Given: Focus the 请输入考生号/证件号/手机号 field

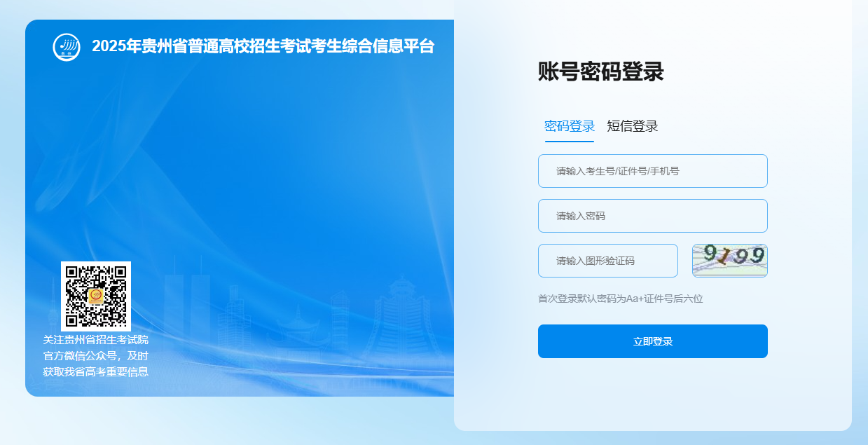Looking at the screenshot, I should pyautogui.click(x=653, y=171).
